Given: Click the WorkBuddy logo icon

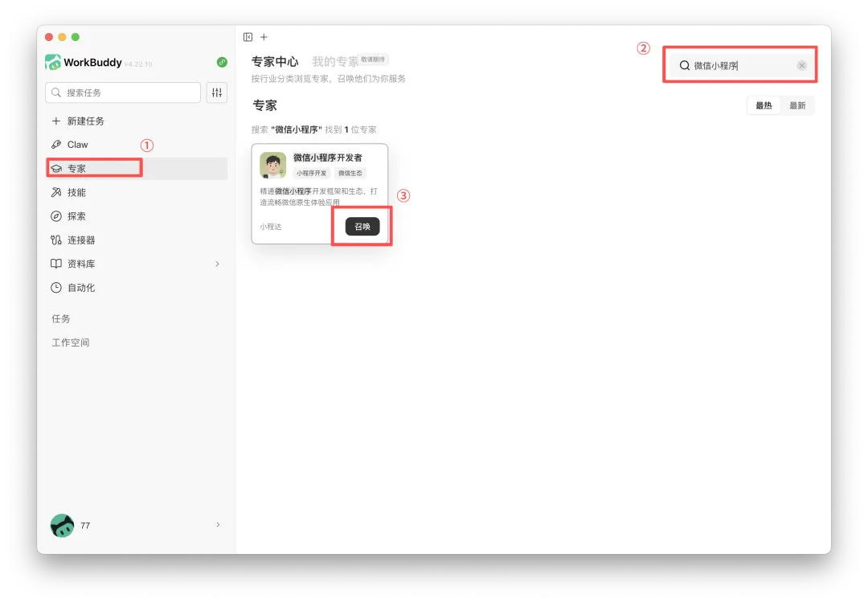Looking at the screenshot, I should pos(53,62).
